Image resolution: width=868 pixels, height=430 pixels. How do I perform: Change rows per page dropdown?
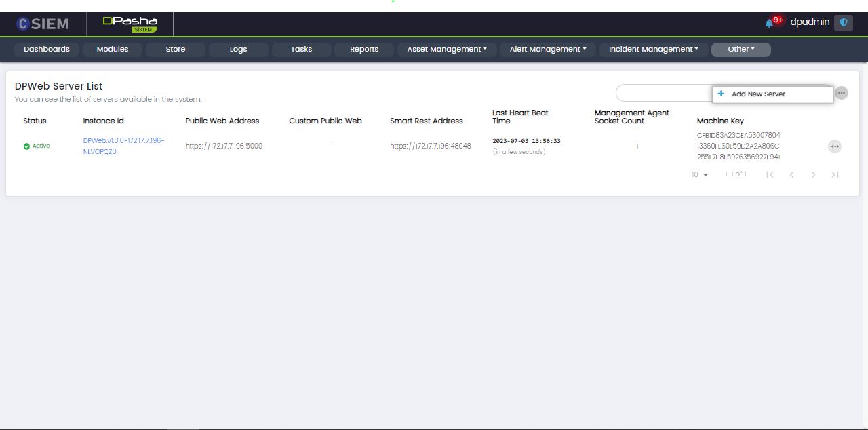tap(700, 175)
